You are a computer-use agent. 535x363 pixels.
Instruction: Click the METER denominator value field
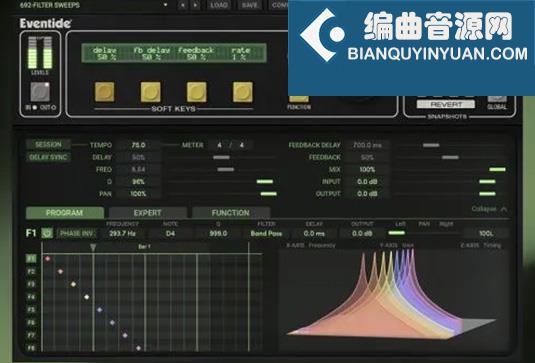(x=242, y=145)
